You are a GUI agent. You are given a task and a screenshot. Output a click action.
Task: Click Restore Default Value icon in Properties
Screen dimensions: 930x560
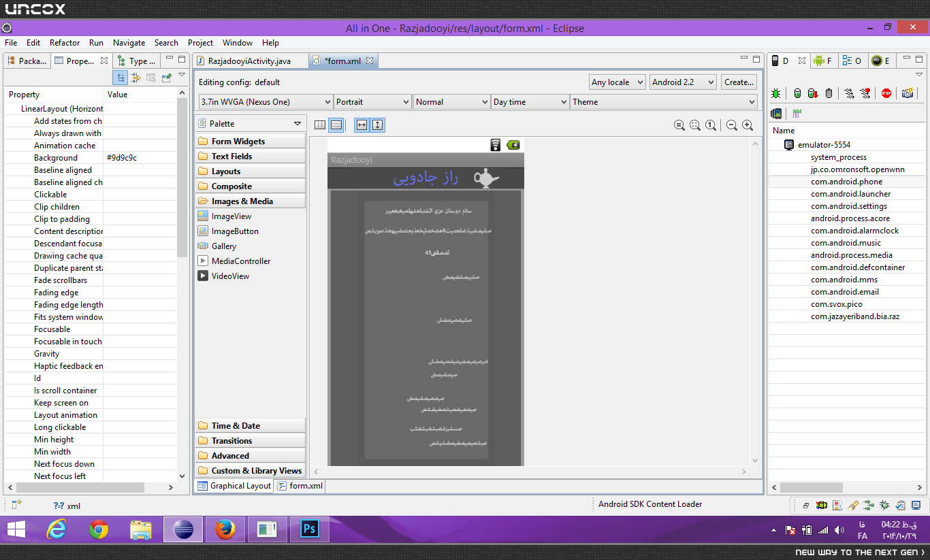tap(151, 78)
